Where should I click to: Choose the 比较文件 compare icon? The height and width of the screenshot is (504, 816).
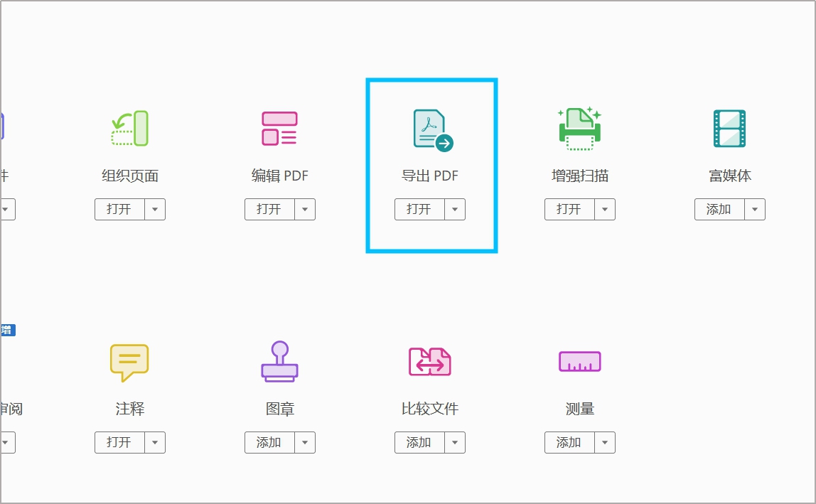click(x=430, y=361)
